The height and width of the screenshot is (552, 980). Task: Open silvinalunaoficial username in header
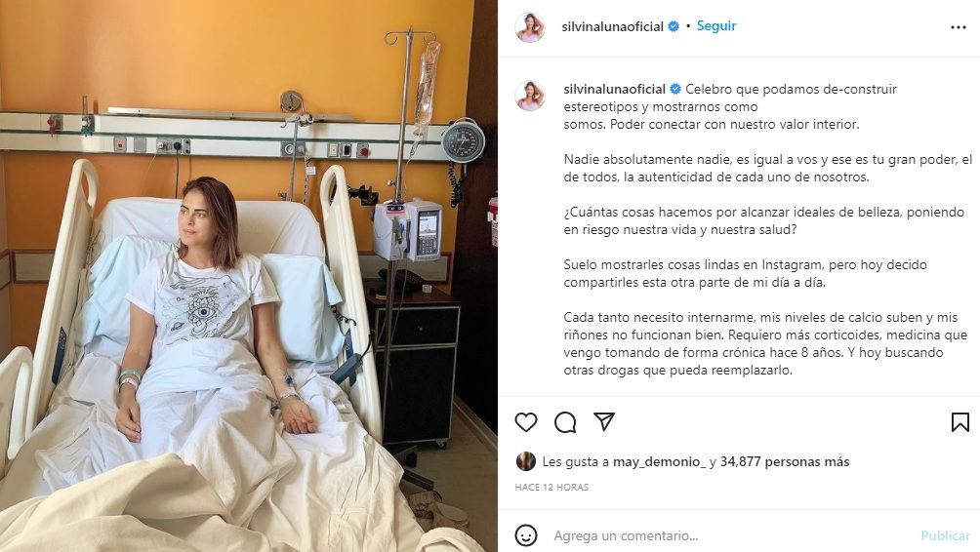(613, 26)
